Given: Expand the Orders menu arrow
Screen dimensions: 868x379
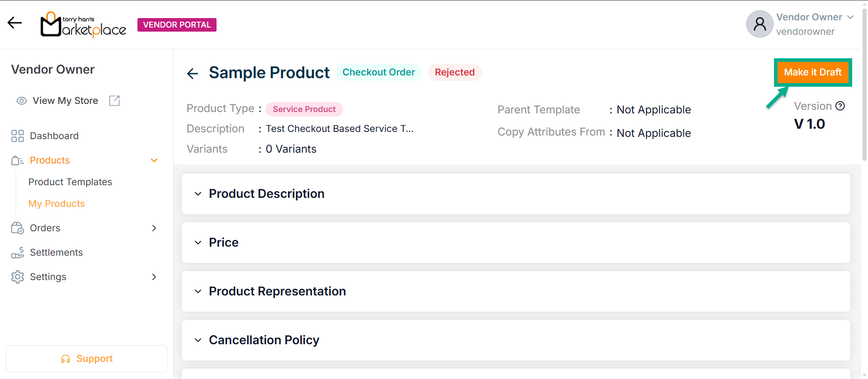Looking at the screenshot, I should 154,228.
